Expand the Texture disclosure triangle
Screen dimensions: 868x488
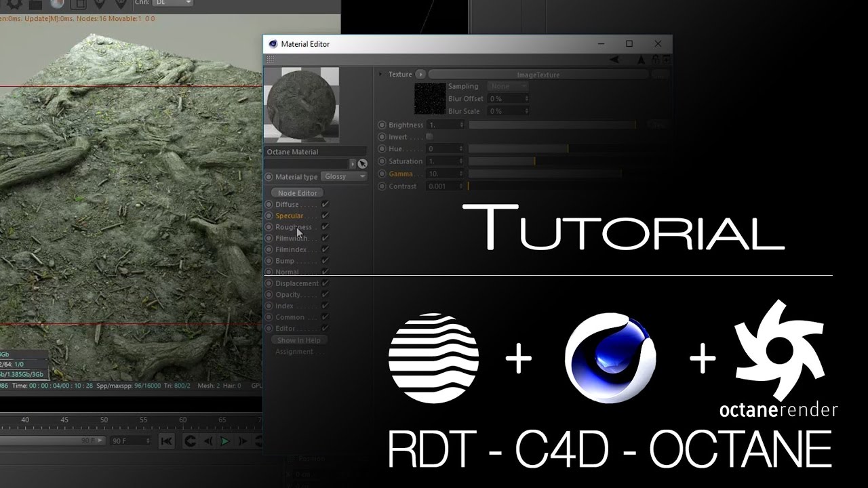coord(381,75)
